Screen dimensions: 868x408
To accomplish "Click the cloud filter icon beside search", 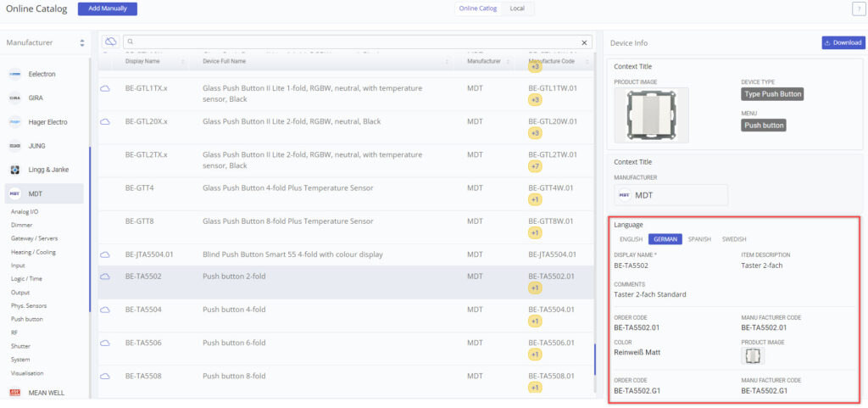I will coord(111,42).
